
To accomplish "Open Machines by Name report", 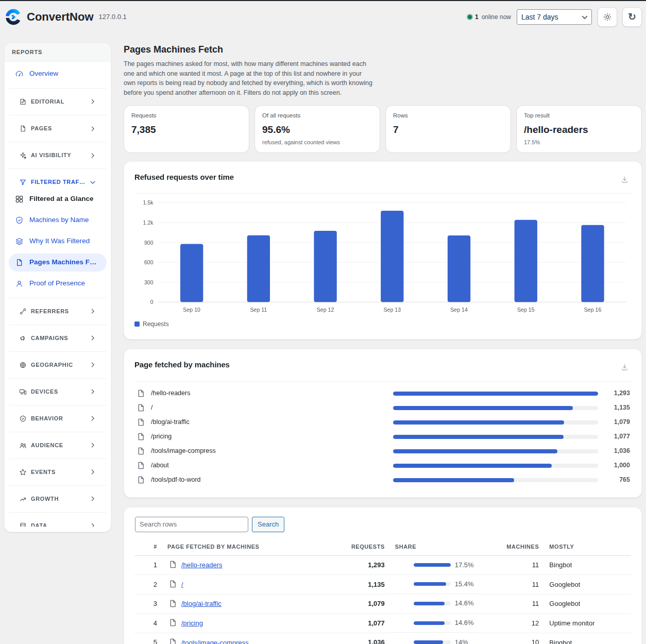I will click(x=58, y=220).
